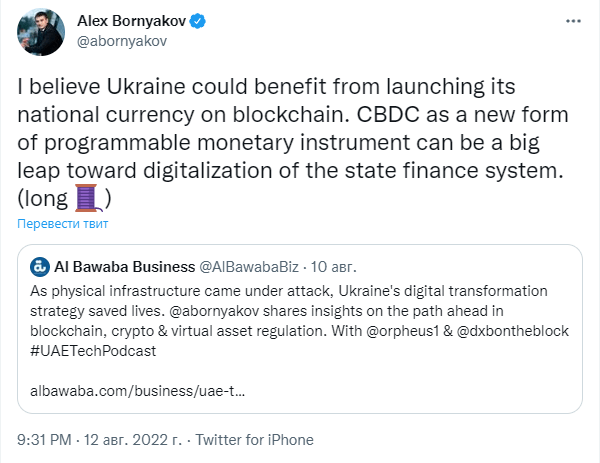Click the 9:31 PM tweet timestamp
Screen dimensions: 600x463
click(44, 440)
